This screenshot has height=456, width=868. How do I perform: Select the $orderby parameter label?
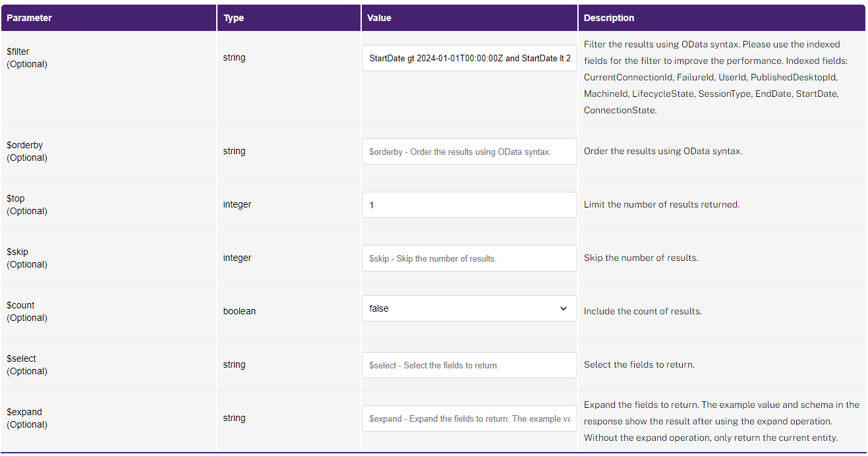pyautogui.click(x=24, y=145)
